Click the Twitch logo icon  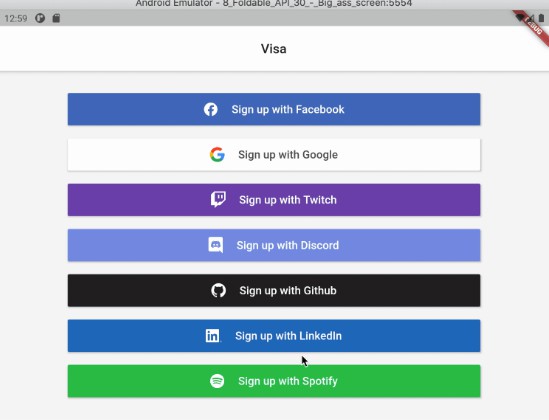click(x=218, y=200)
